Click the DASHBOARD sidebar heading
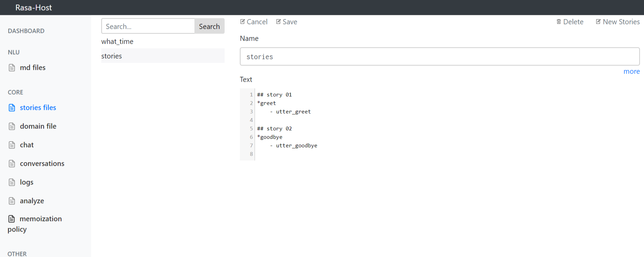The height and width of the screenshot is (257, 644). 26,31
